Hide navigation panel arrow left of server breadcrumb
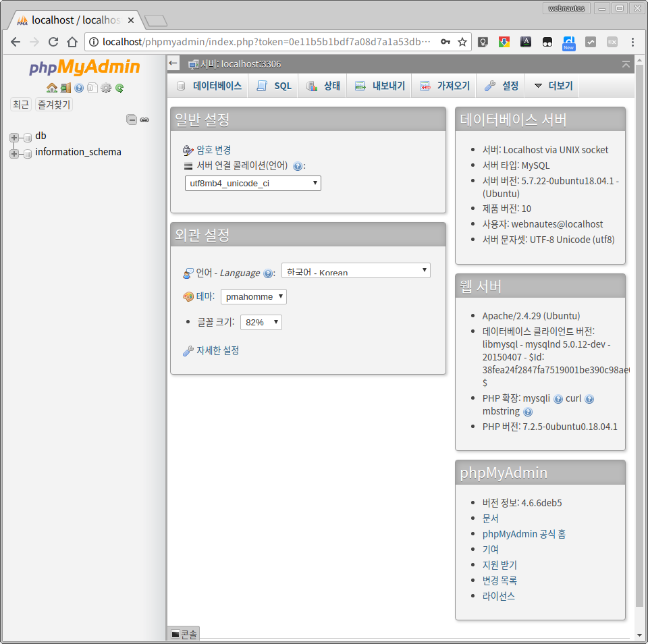This screenshot has width=648, height=644. coord(173,63)
